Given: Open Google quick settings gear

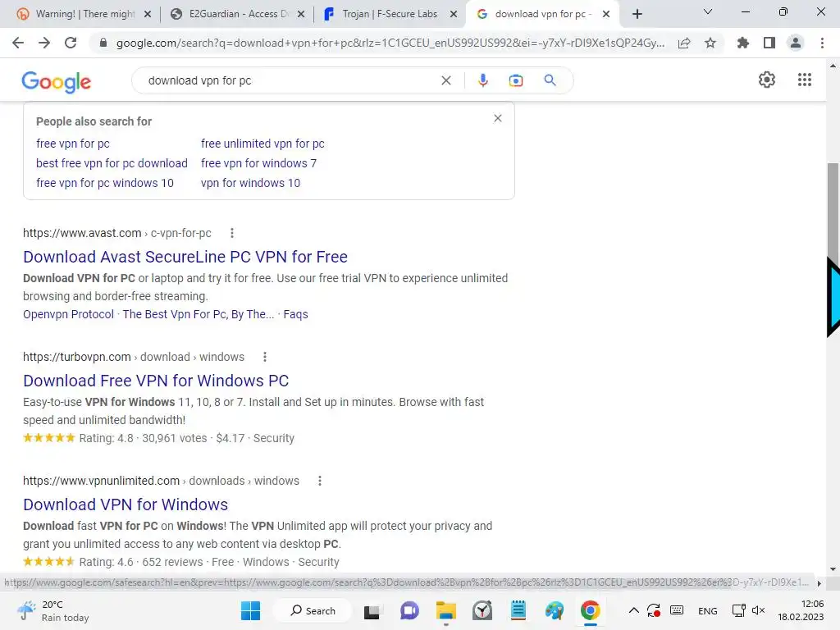Looking at the screenshot, I should (767, 80).
